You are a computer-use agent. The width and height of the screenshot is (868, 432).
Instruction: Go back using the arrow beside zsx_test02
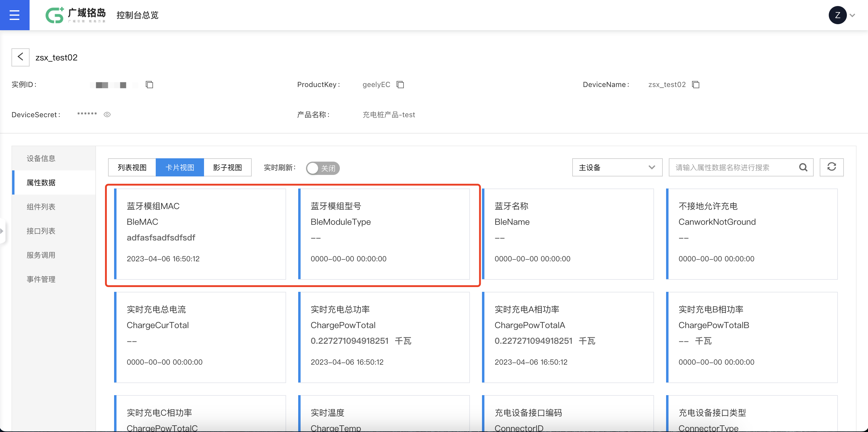(21, 57)
